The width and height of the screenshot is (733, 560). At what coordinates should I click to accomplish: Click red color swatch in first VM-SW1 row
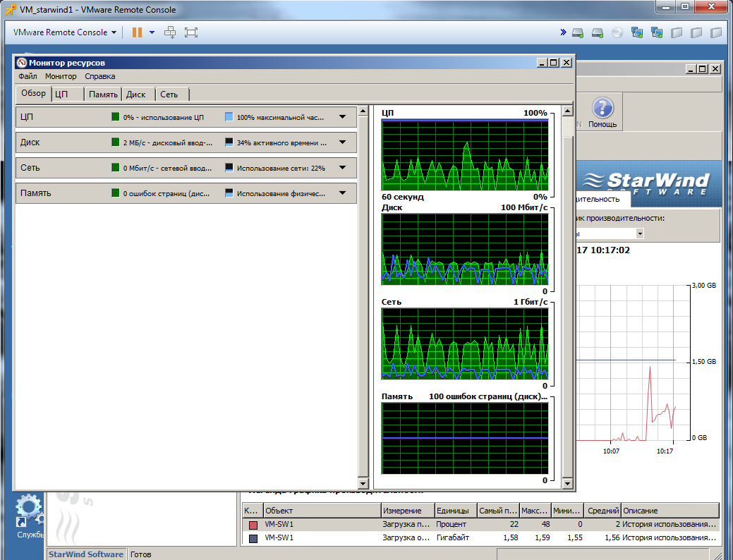tap(253, 525)
